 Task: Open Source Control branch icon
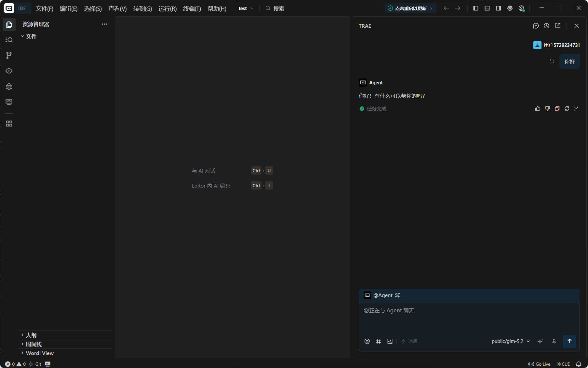pyautogui.click(x=9, y=55)
